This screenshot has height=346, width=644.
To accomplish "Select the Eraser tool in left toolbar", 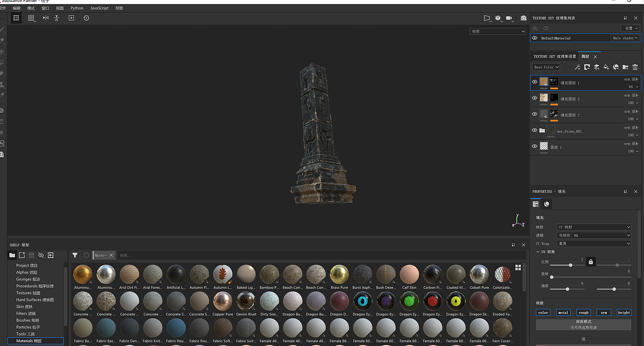I will click(2, 41).
